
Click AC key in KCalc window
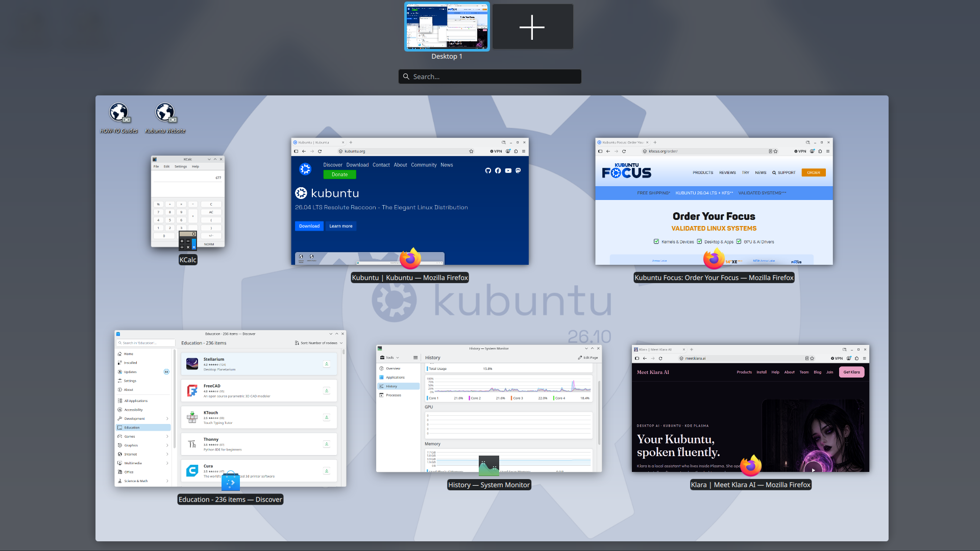point(211,212)
